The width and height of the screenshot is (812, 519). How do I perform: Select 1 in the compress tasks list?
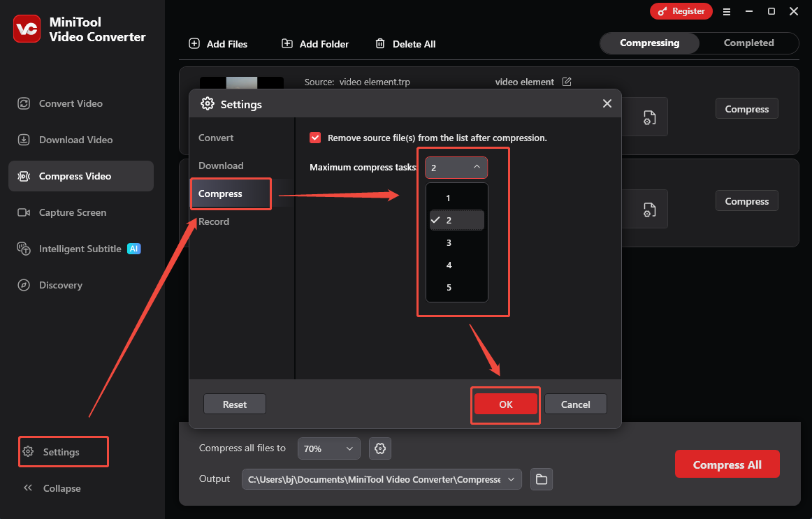[448, 198]
